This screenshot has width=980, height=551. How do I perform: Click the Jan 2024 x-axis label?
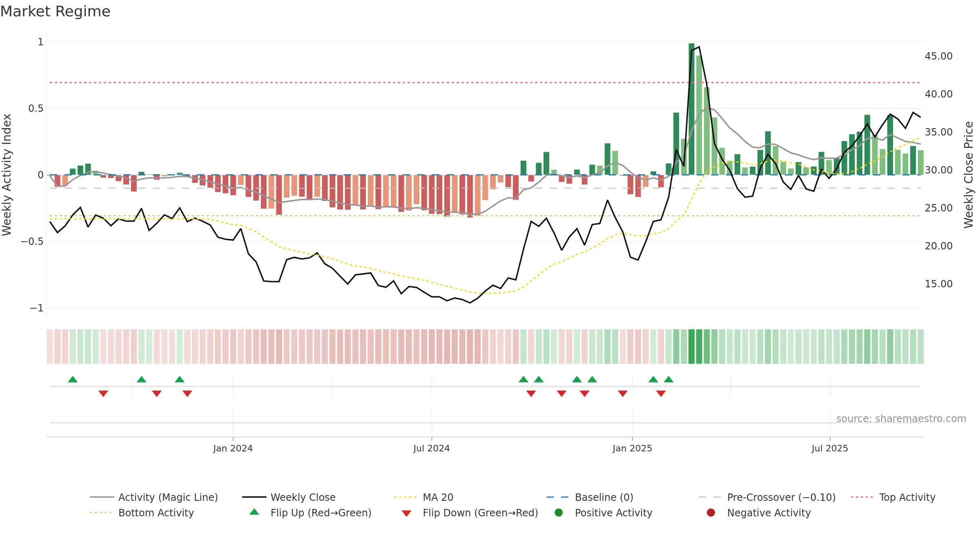233,448
